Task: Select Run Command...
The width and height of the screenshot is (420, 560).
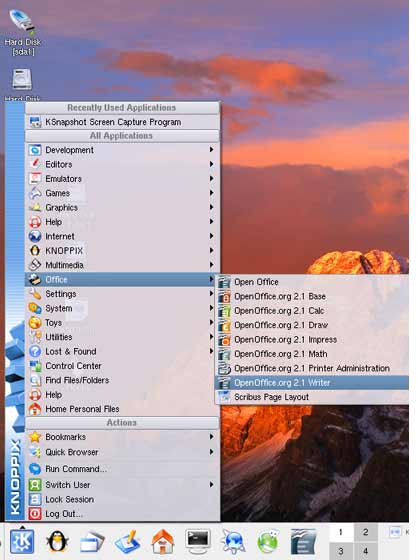Action: click(122, 469)
